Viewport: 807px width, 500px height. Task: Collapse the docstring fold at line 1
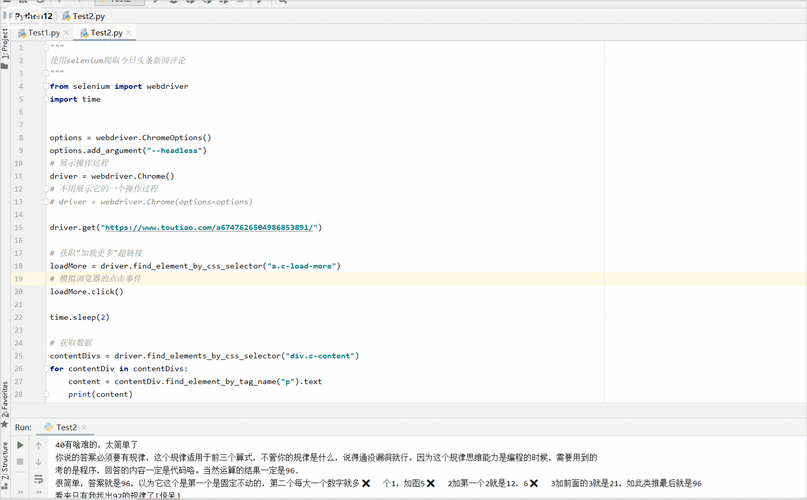point(46,47)
